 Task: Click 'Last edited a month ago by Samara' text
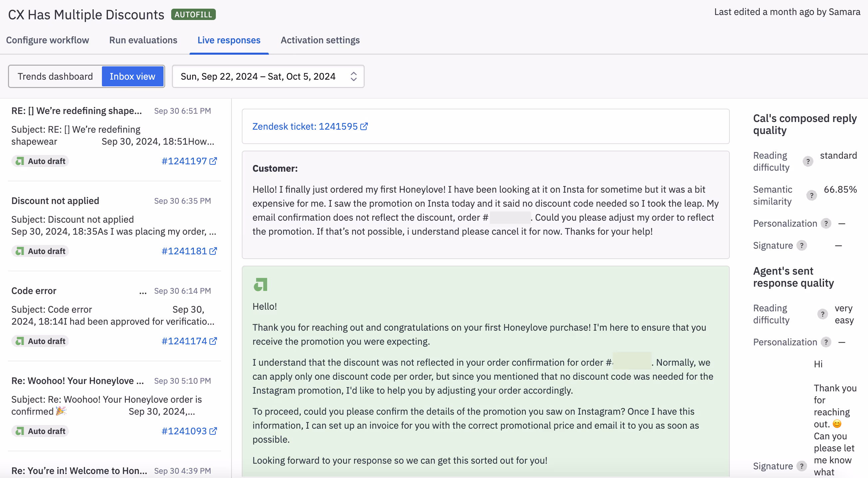tap(787, 12)
